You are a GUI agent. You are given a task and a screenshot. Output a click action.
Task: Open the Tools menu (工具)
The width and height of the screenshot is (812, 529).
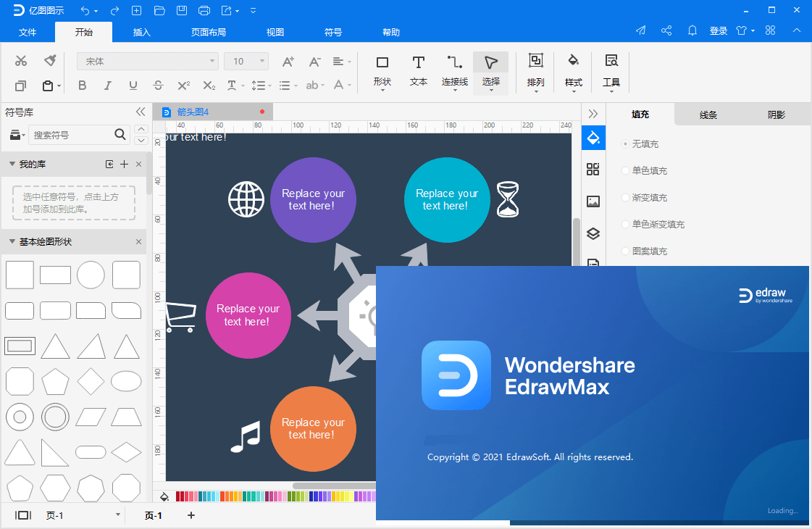pyautogui.click(x=611, y=72)
